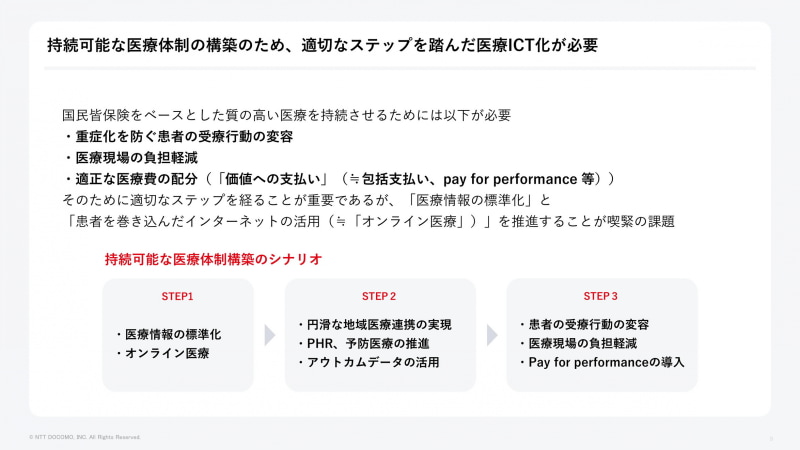Click the STEP1 heading label

coord(177,297)
